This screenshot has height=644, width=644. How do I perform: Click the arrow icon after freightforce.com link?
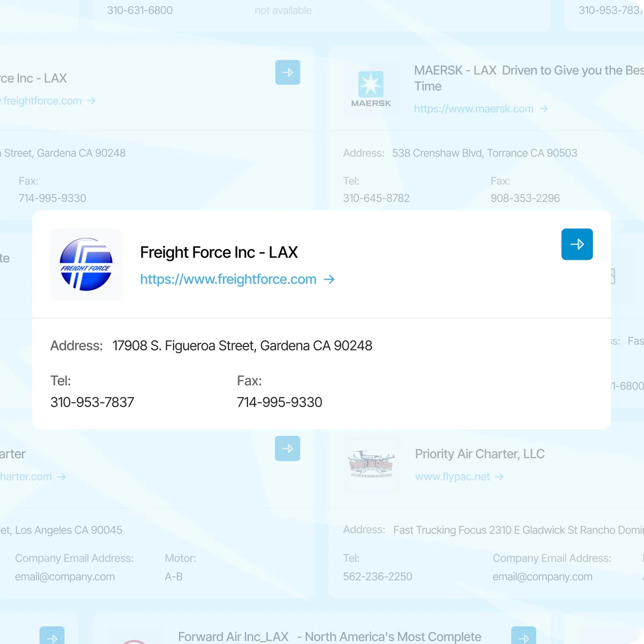pos(329,279)
